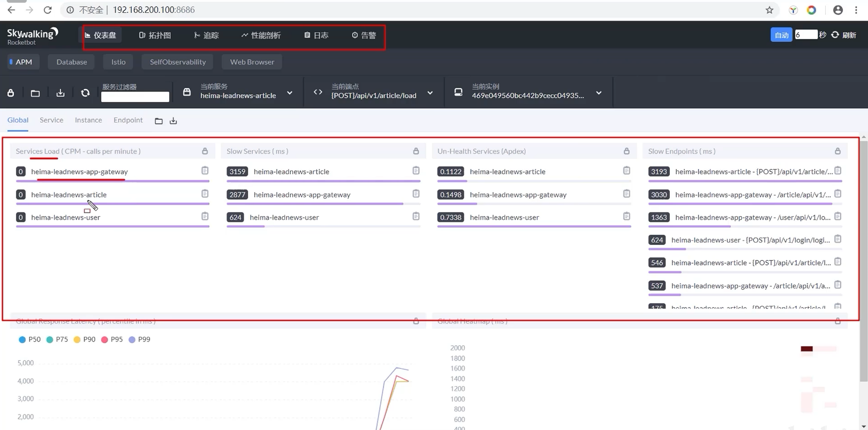The height and width of the screenshot is (430, 868).
Task: Toggle the dashboard edit lock icon
Action: [11, 93]
